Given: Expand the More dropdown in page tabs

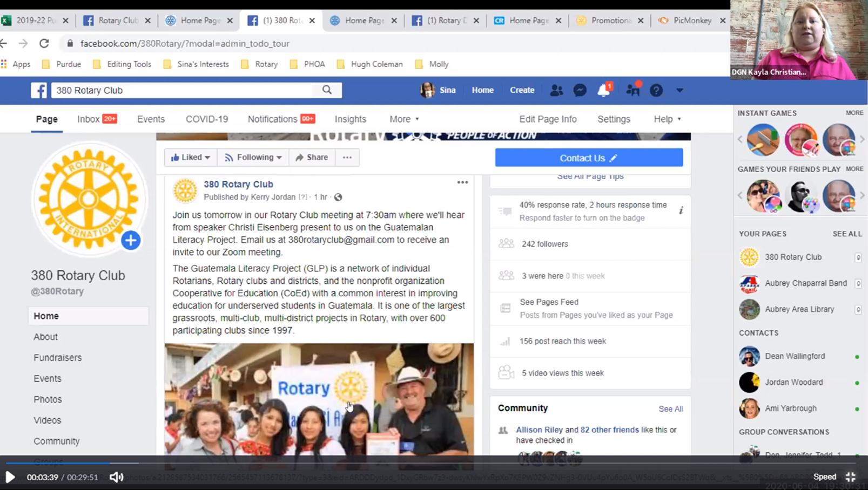Looking at the screenshot, I should (404, 119).
